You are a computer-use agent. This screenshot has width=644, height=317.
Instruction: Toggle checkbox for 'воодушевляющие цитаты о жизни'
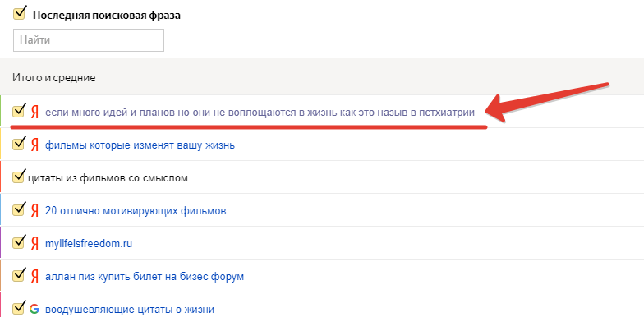pyautogui.click(x=19, y=307)
